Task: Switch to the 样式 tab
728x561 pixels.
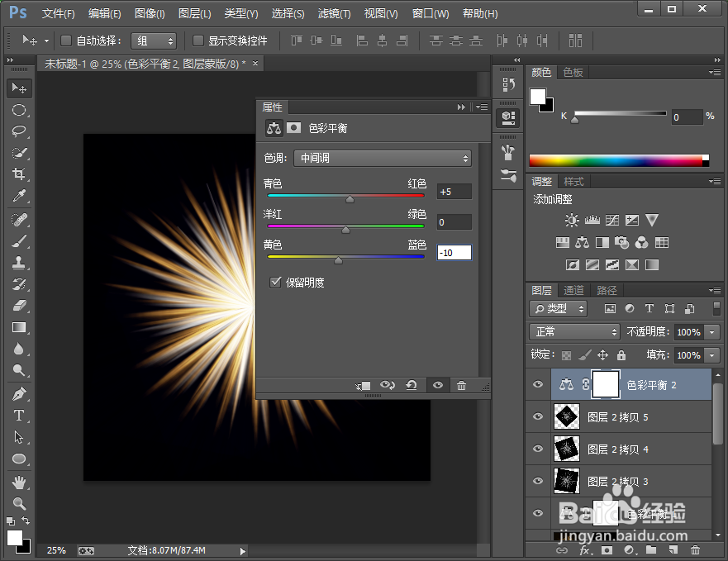Action: [573, 181]
